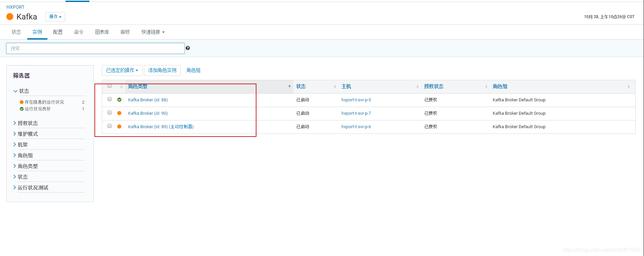Image resolution: width=644 pixels, height=256 pixels.
Task: Collapse the 状态 filter section
Action: pyautogui.click(x=22, y=91)
